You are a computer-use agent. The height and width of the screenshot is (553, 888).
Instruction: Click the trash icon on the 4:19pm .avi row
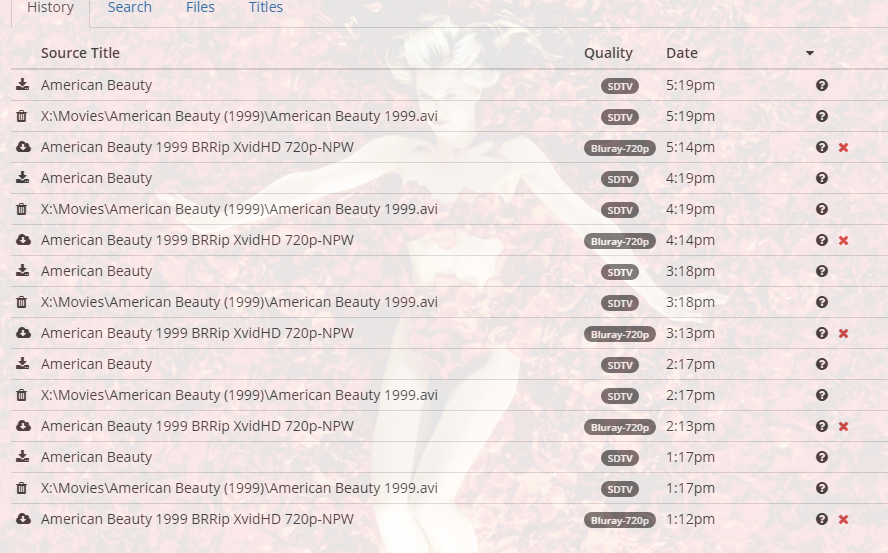(22, 209)
